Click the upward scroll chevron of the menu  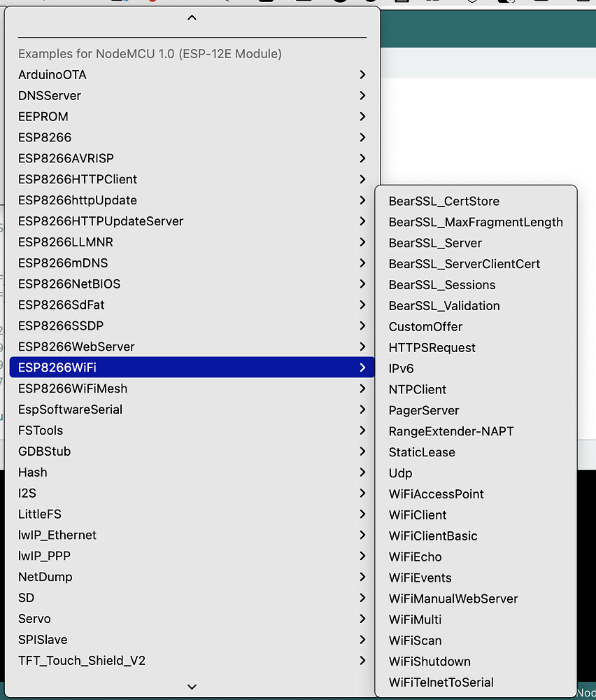191,17
